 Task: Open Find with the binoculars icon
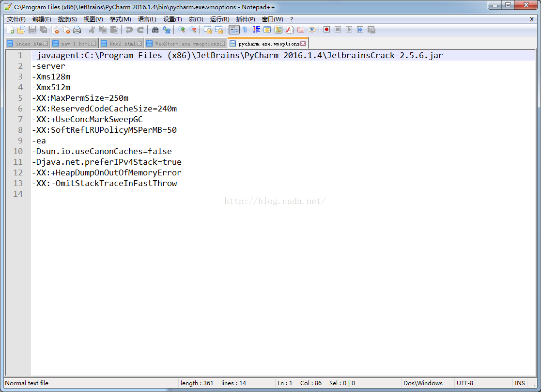[155, 30]
